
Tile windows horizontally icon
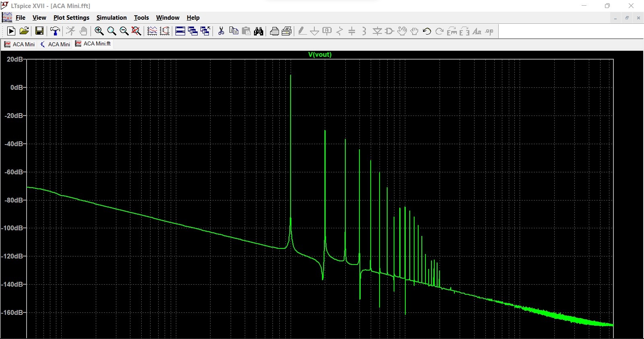point(180,31)
